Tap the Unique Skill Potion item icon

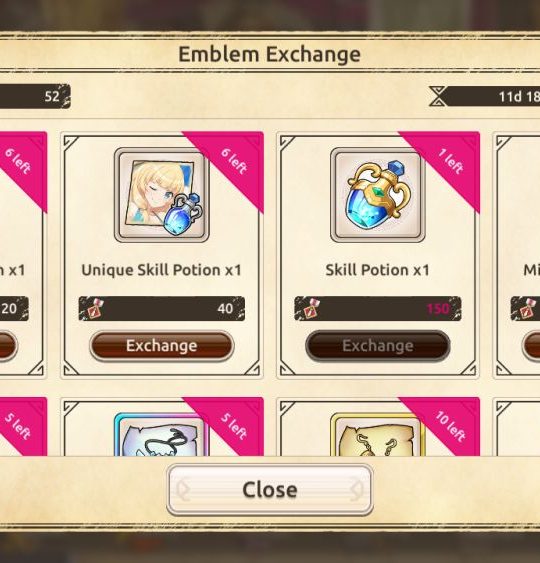[x=162, y=195]
